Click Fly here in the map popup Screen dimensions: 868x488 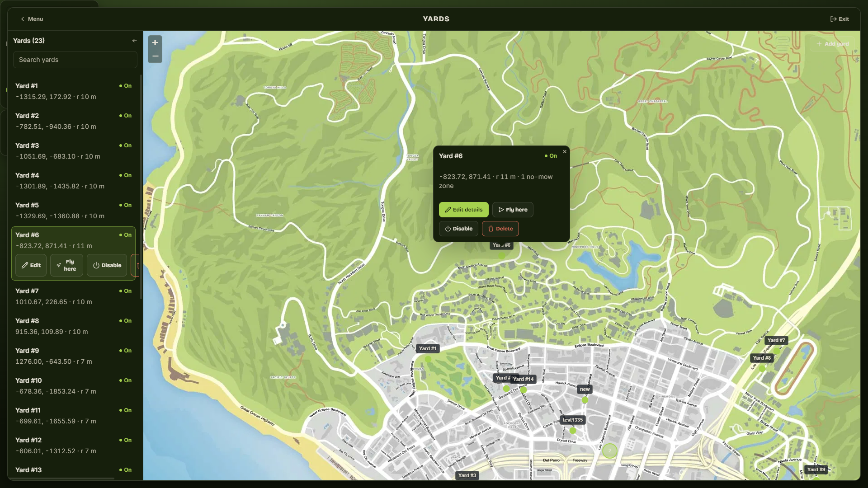513,210
